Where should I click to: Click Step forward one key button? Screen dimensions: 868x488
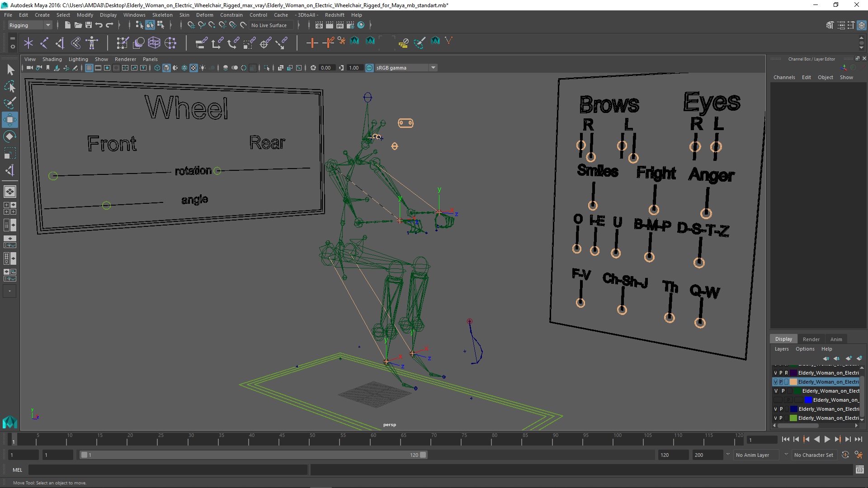tap(838, 439)
